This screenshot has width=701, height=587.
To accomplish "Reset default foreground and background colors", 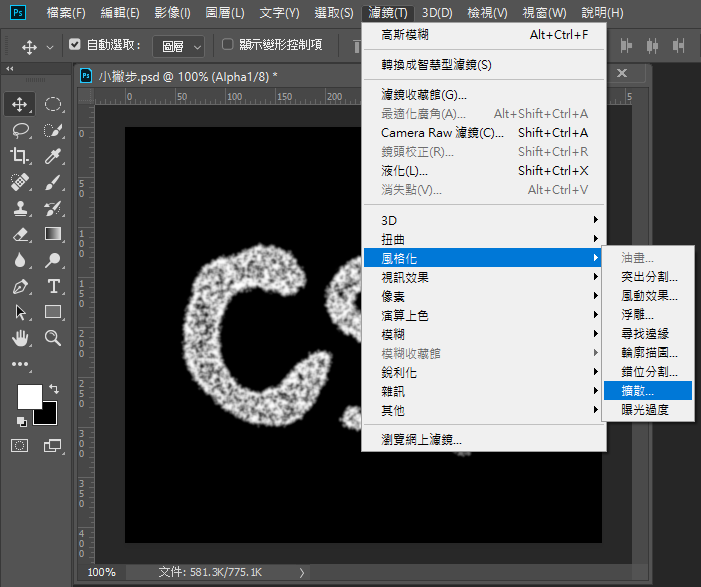I will (x=21, y=421).
